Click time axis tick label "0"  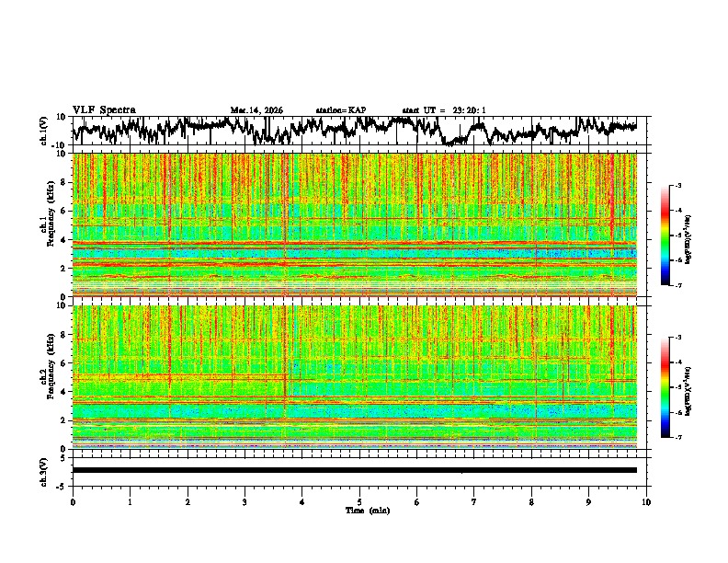[73, 502]
